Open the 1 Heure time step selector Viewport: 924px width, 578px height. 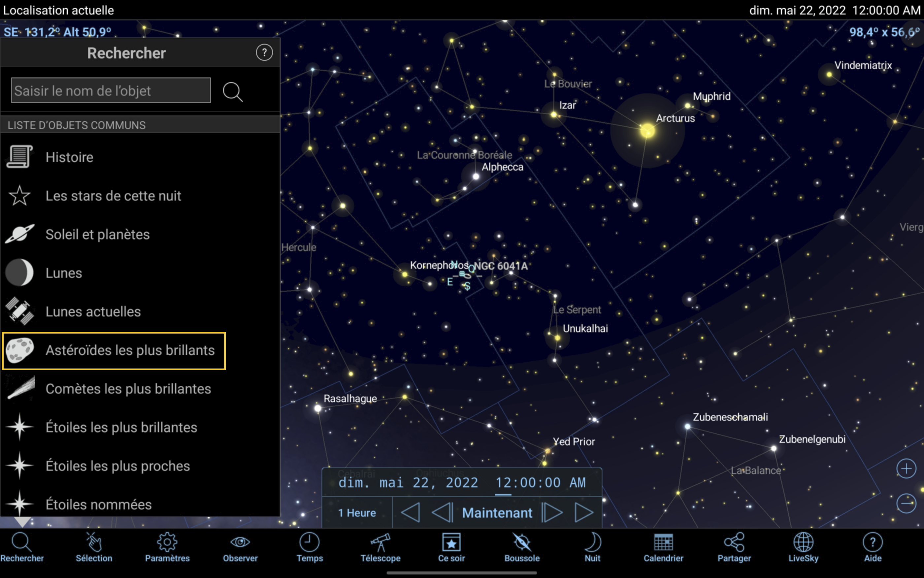[x=357, y=513]
